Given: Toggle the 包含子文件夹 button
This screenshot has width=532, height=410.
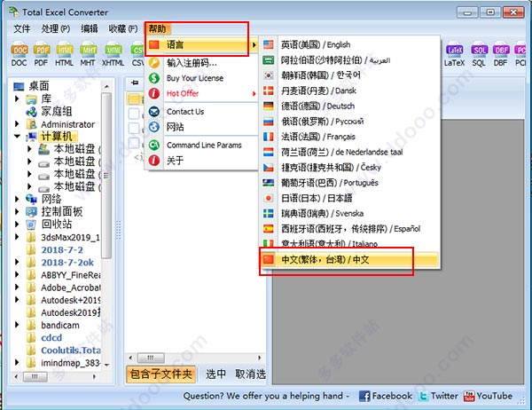Looking at the screenshot, I should (x=160, y=375).
